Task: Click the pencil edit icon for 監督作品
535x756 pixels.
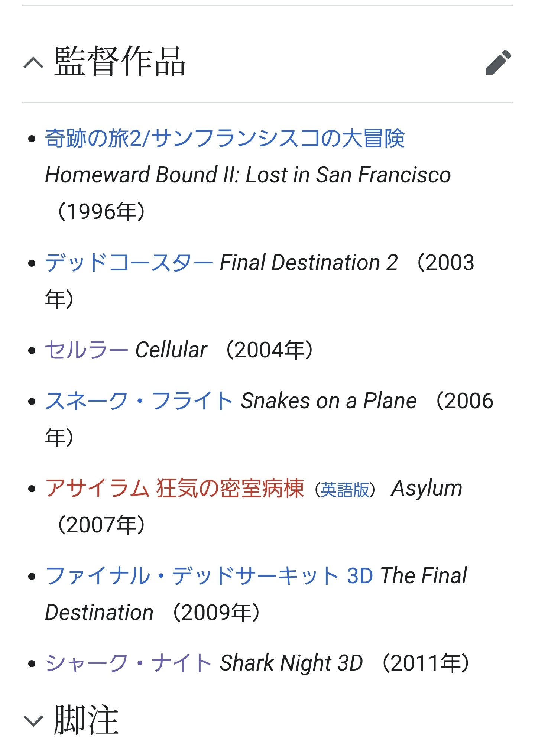Action: 499,62
